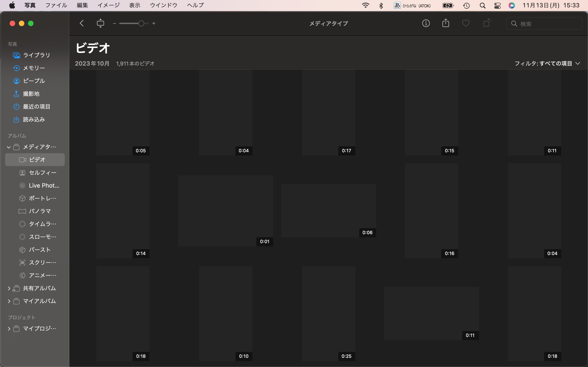This screenshot has height=367, width=588.
Task: Click the Share icon in toolbar
Action: pos(446,23)
